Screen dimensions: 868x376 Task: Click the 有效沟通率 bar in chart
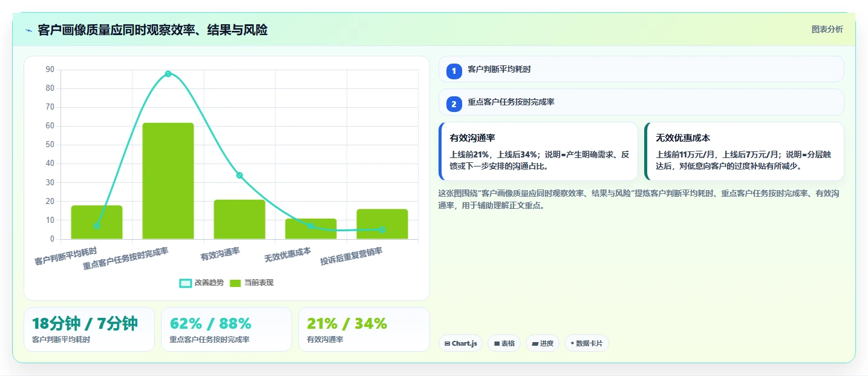coord(240,219)
